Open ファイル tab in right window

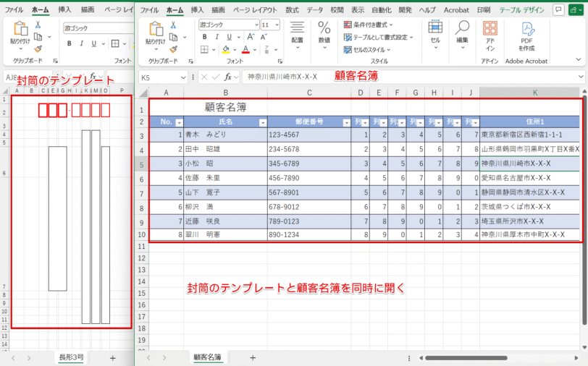(149, 9)
